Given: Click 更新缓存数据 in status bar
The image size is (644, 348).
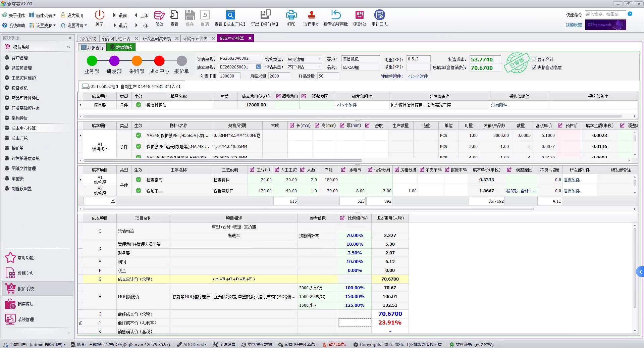Looking at the screenshot, I should (257, 345).
